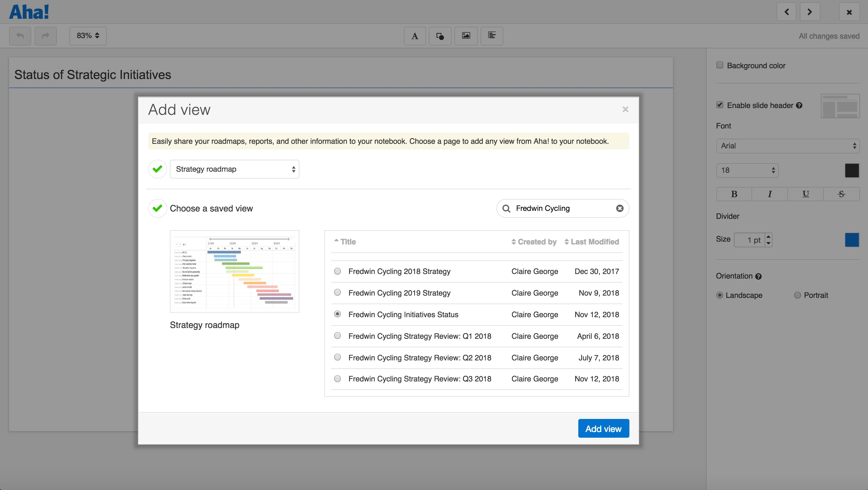Screen dimensions: 868x490
Task: Click the insert image icon
Action: tap(466, 36)
